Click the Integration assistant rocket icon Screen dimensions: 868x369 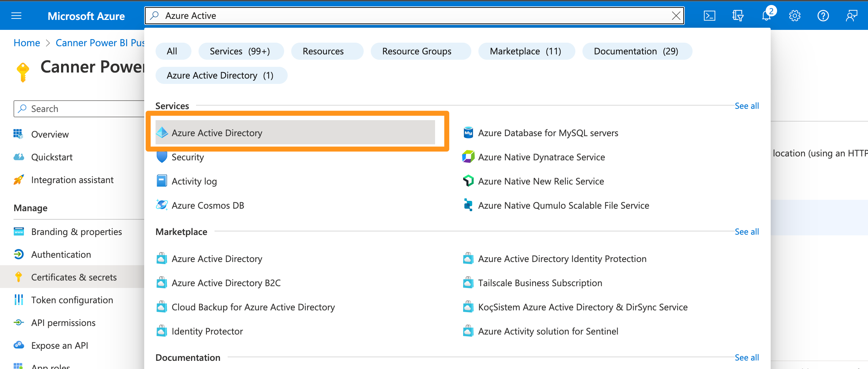(19, 180)
